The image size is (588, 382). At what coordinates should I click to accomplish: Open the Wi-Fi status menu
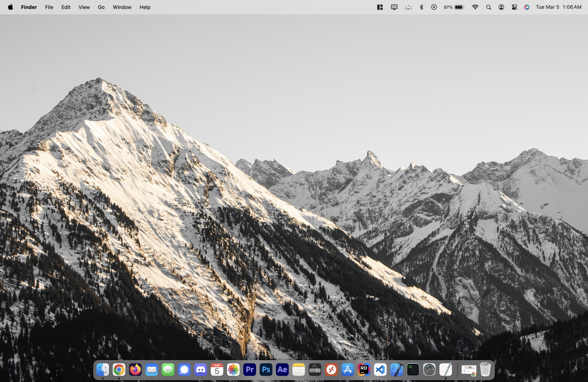(475, 7)
